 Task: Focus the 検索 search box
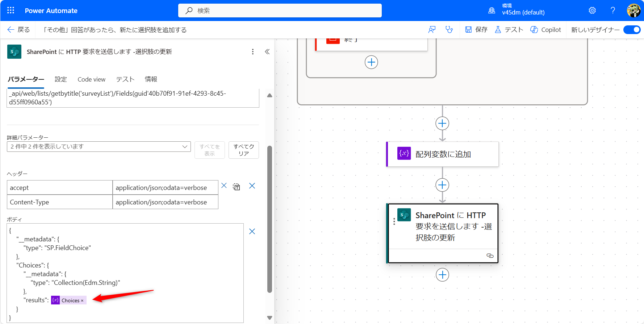[280, 11]
